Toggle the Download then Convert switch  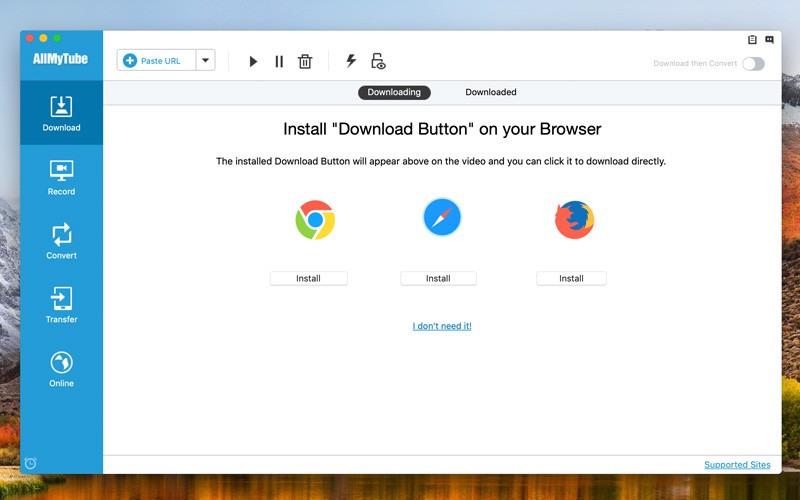coord(753,64)
